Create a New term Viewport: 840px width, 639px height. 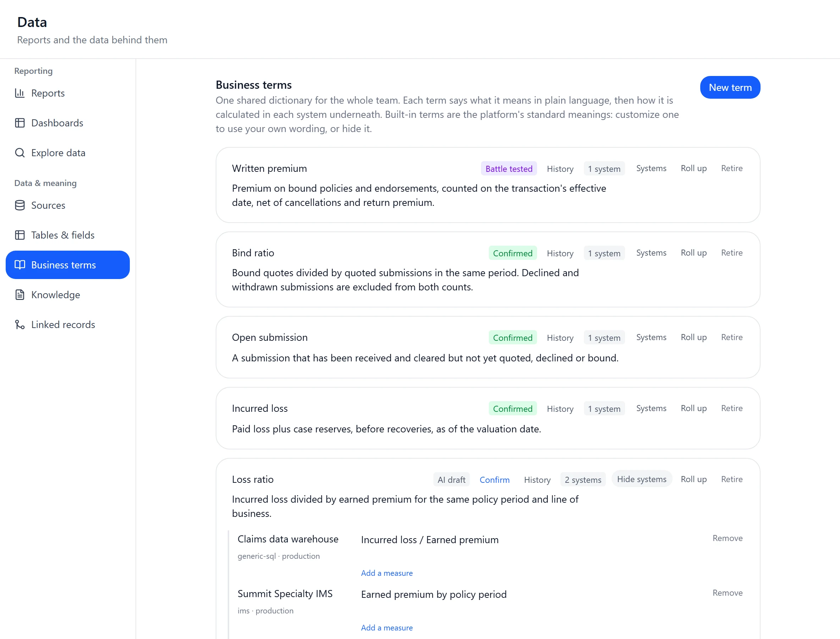pyautogui.click(x=730, y=87)
